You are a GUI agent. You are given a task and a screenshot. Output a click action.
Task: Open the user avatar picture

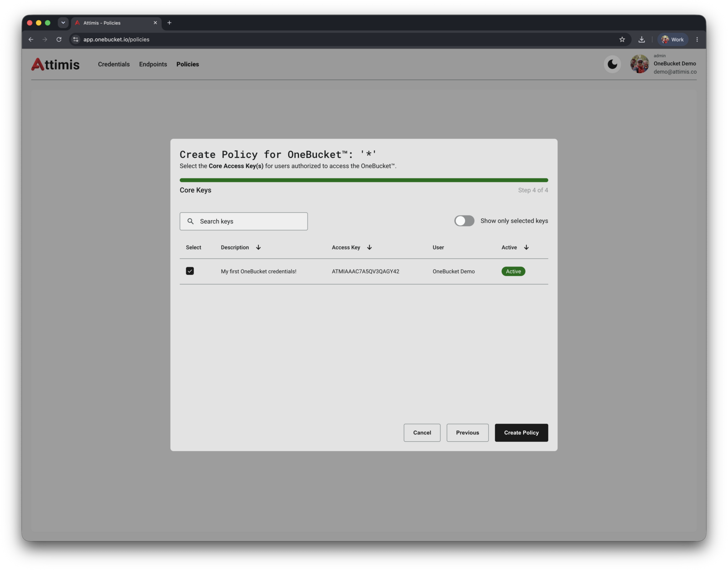click(639, 64)
